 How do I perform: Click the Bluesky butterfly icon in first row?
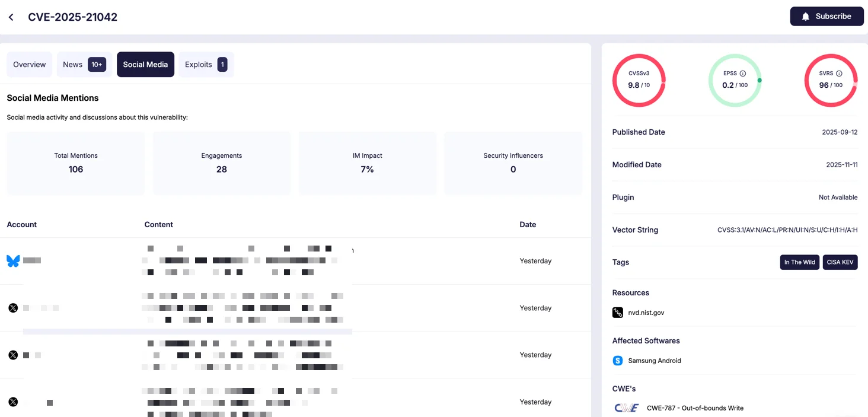point(13,261)
